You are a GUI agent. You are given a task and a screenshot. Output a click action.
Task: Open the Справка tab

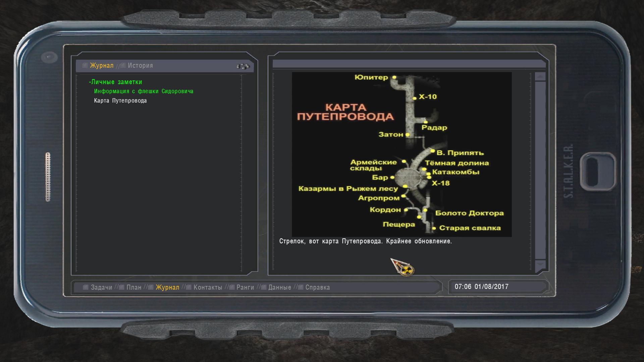[x=317, y=287]
